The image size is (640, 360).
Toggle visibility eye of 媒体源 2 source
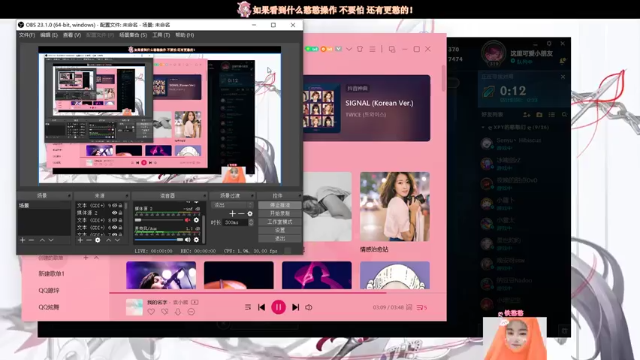coord(115,213)
